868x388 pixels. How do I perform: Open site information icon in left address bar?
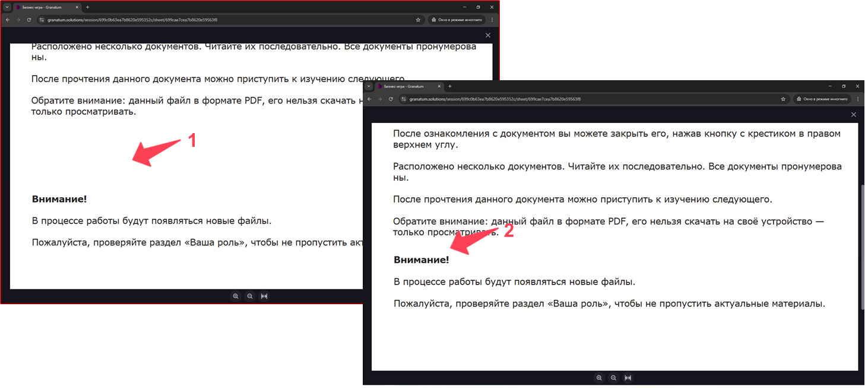pyautogui.click(x=42, y=20)
